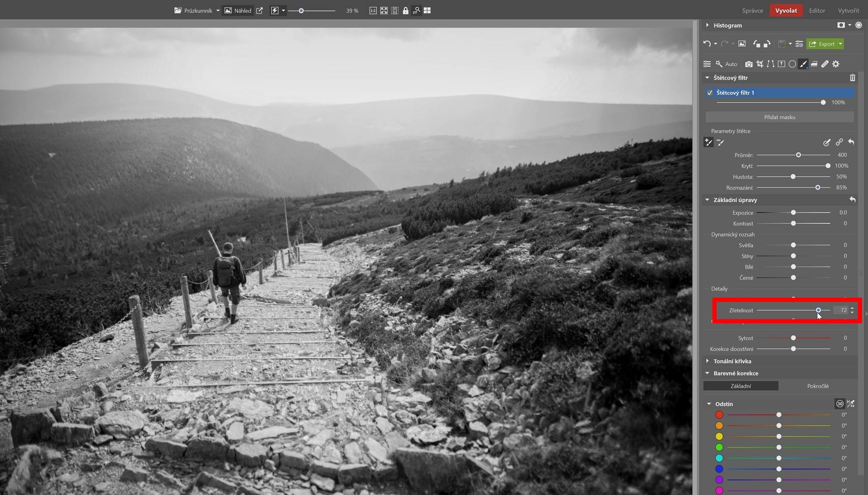The image size is (868, 495).
Task: Open presets sliders-plus icon
Action: pyautogui.click(x=799, y=44)
